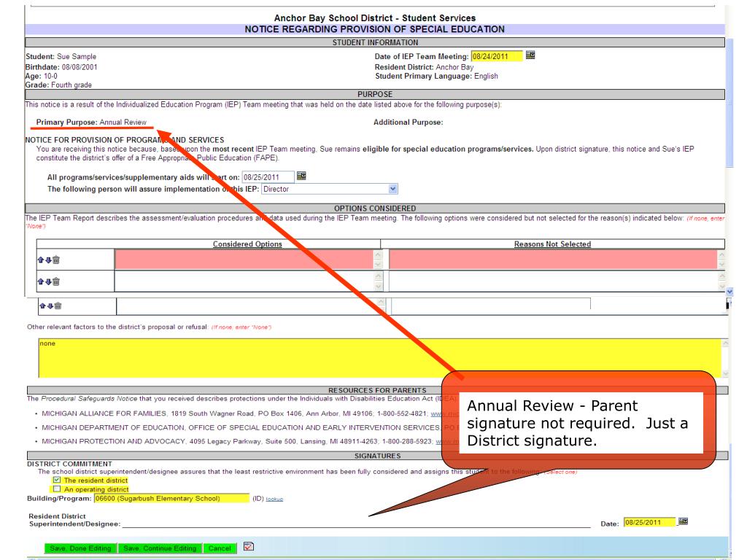Click down arrow on second options row
Viewport: 747px width, 560px height.
tap(48, 281)
